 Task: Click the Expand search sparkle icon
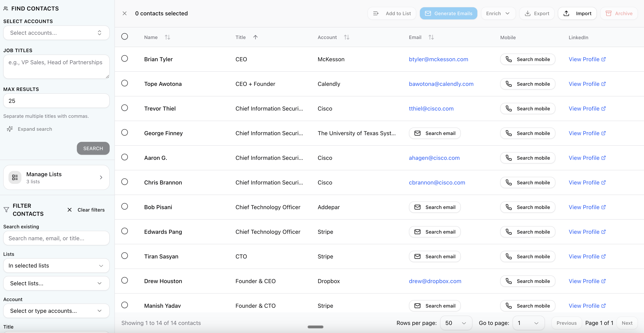[x=10, y=129]
